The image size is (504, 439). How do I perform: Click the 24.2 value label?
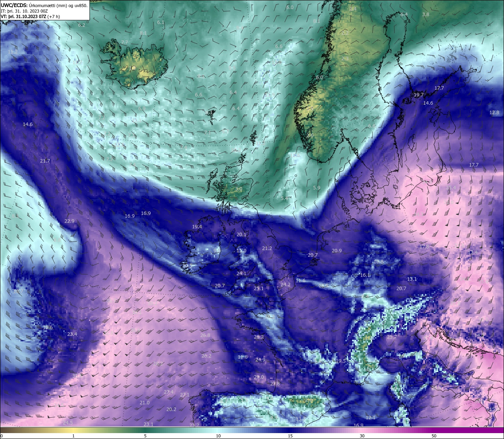(285, 285)
